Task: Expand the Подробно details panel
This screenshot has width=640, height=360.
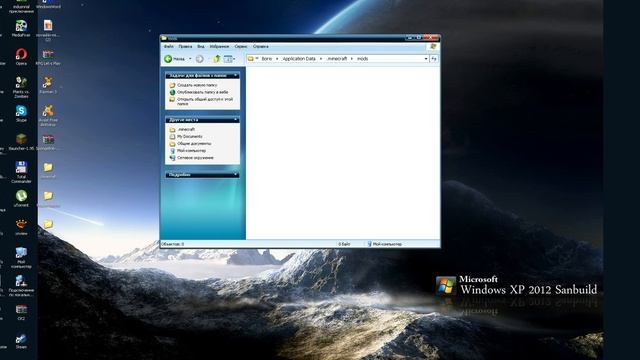Action: pos(236,175)
